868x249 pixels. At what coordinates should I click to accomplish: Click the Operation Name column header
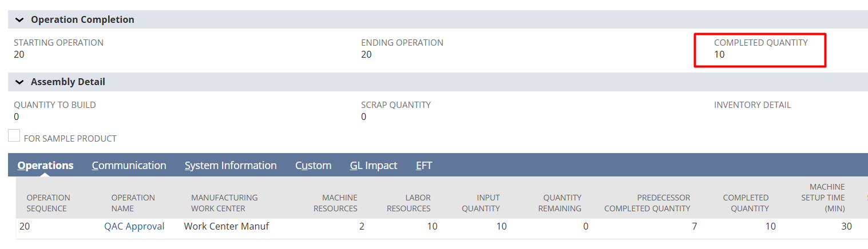point(133,203)
